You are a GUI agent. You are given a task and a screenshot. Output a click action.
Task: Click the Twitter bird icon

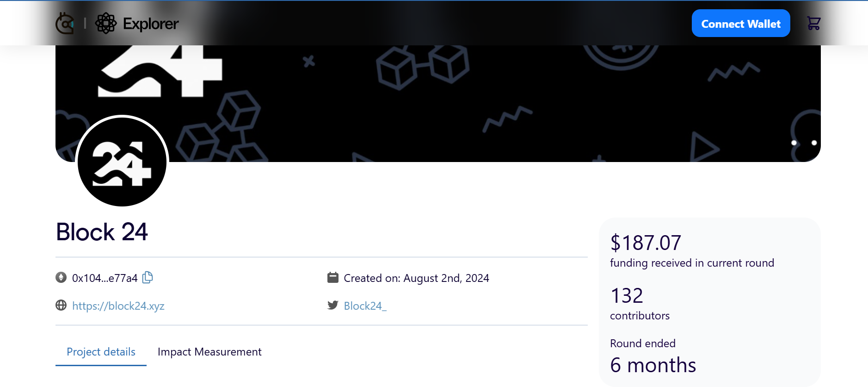[333, 305]
